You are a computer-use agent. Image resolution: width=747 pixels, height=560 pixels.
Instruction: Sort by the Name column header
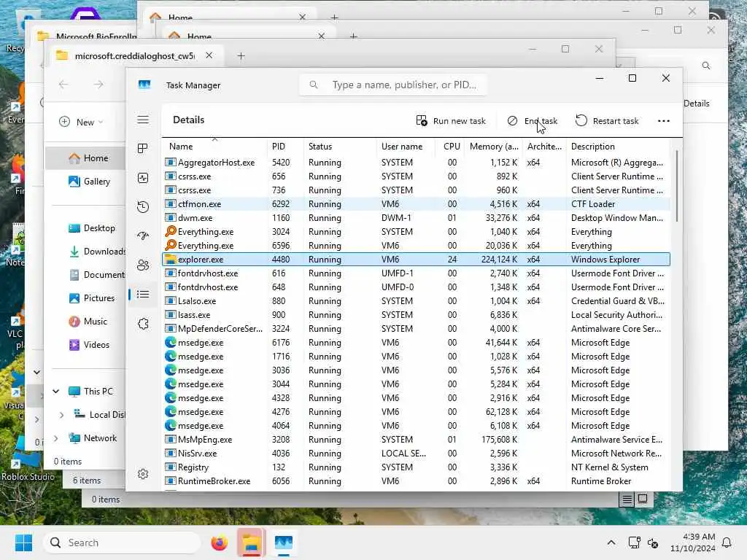[214, 146]
